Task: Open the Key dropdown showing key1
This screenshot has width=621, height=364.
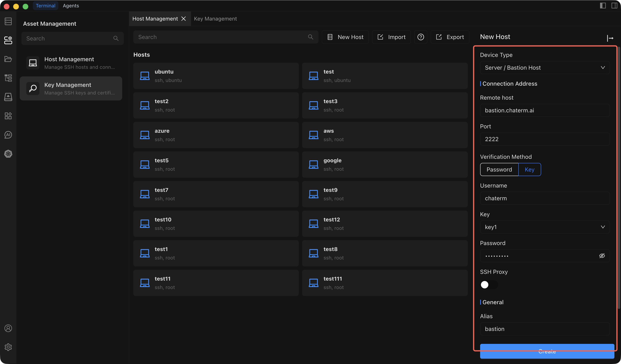Action: pos(545,227)
